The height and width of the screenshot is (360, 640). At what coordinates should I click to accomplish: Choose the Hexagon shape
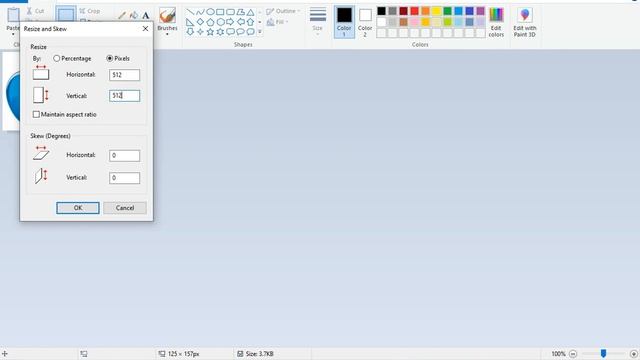pyautogui.click(x=220, y=22)
